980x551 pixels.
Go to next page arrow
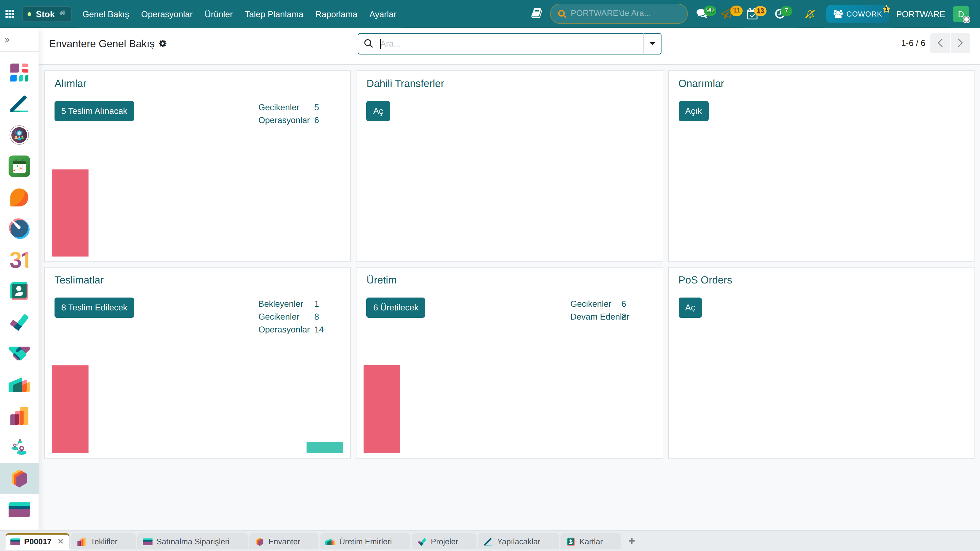[x=960, y=43]
